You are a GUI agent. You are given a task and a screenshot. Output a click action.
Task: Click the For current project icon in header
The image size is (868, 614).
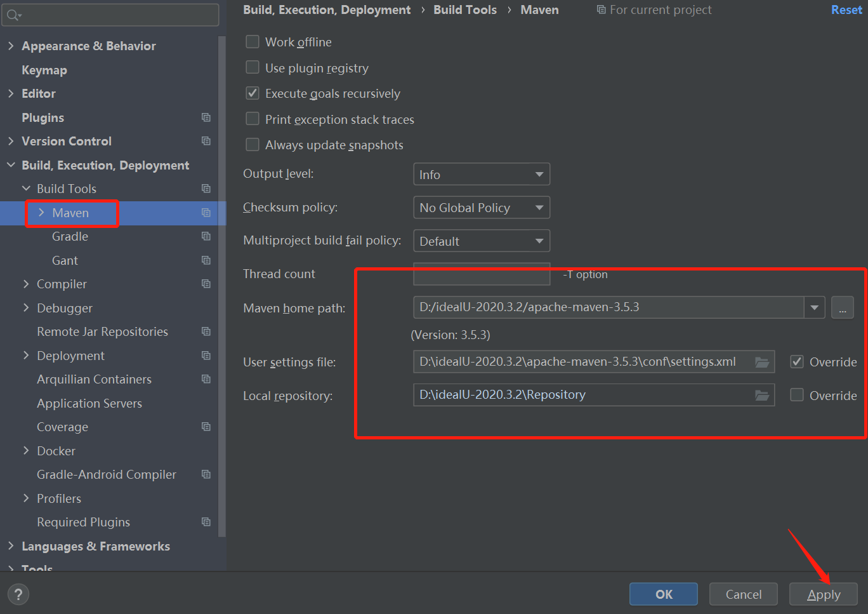(601, 10)
